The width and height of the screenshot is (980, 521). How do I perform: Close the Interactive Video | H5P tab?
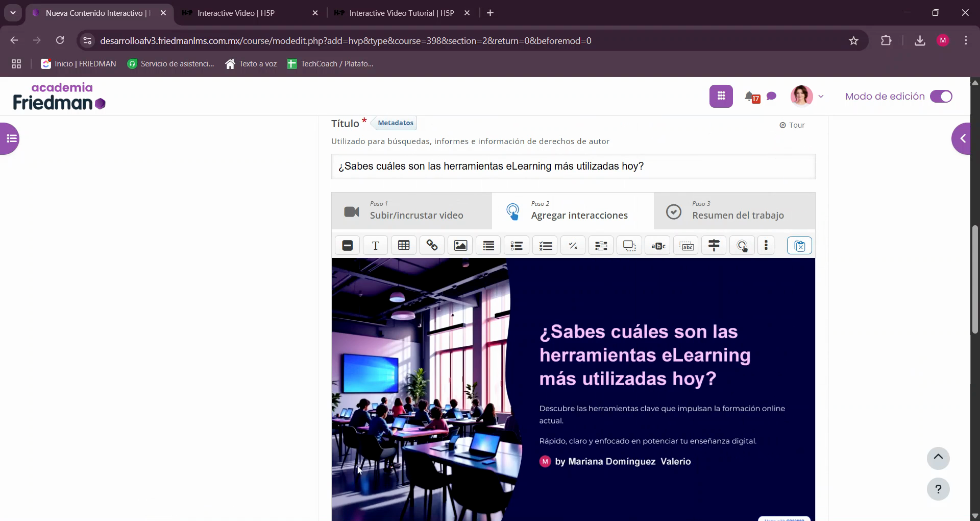315,13
